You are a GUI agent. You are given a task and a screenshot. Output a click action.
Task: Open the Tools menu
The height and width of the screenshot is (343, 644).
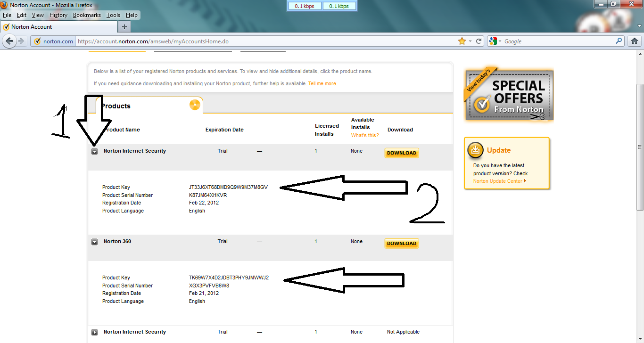pos(113,15)
